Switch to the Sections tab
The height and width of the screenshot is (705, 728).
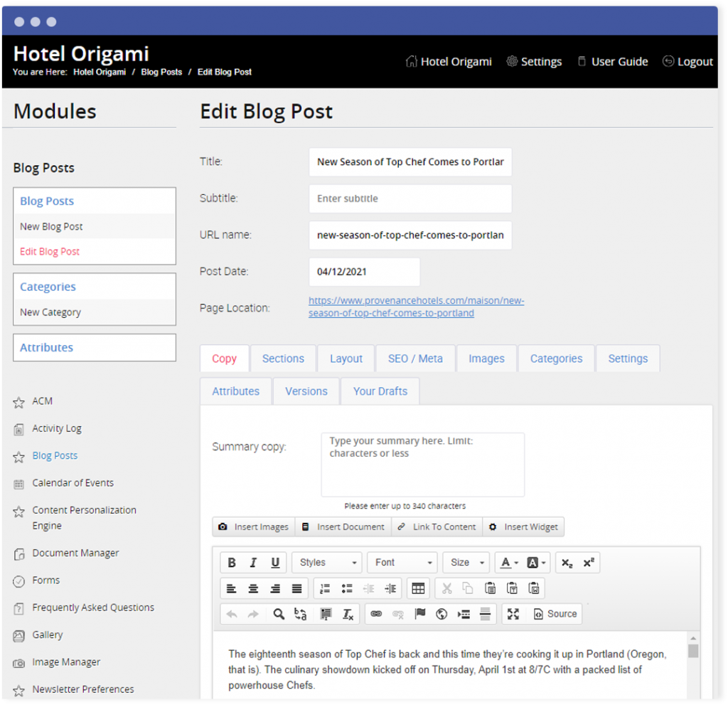point(283,359)
